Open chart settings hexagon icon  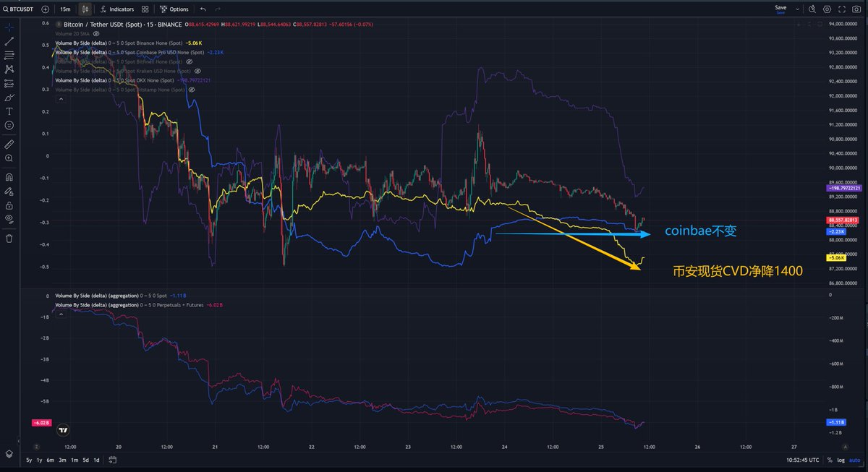[x=827, y=9]
